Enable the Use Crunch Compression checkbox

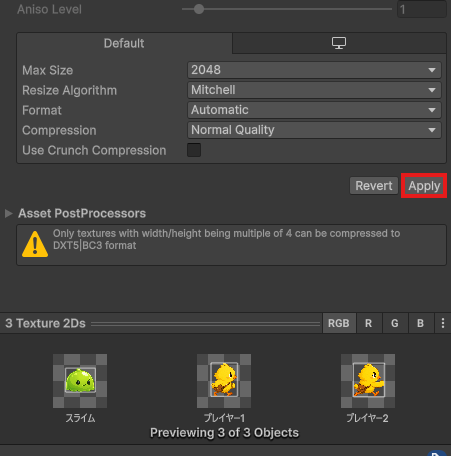[x=194, y=150]
